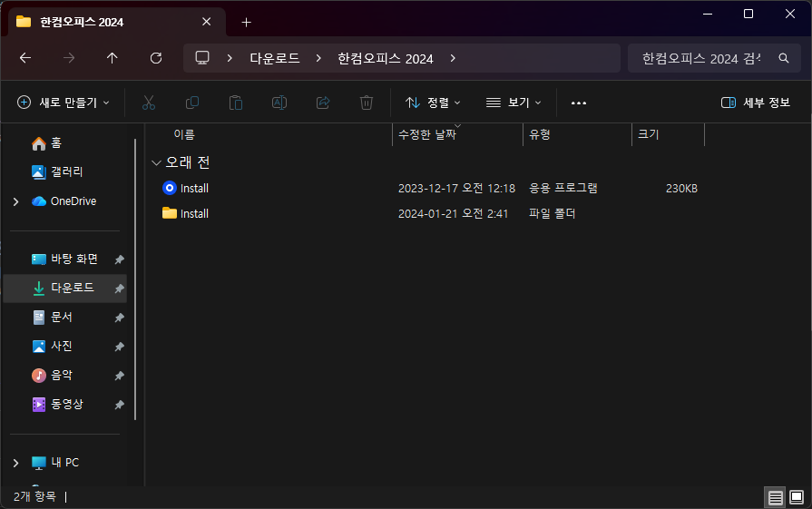Toggle the 세부 정보 details pane
The height and width of the screenshot is (509, 812).
coord(756,103)
